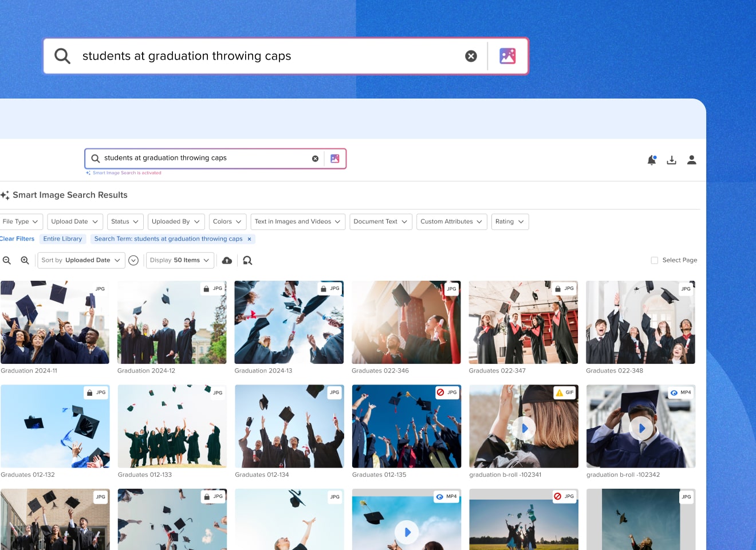Click warning icon on b-roll -102341
Image resolution: width=756 pixels, height=550 pixels.
coord(560,392)
